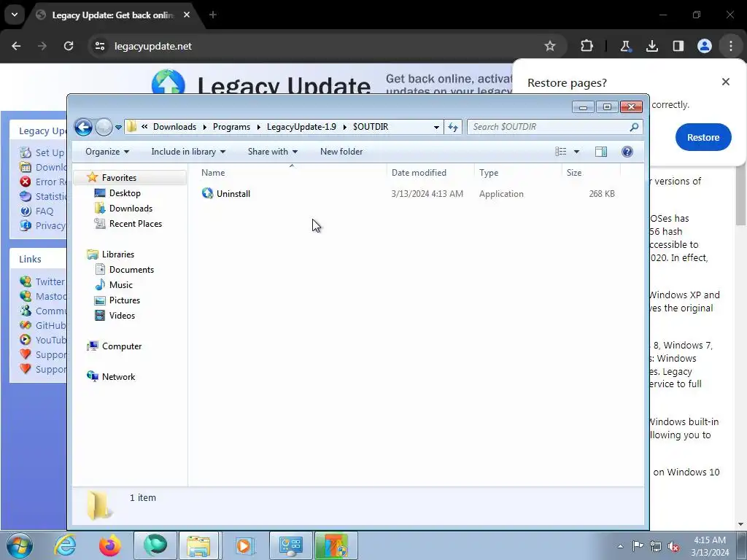Go back in Chrome
The width and height of the screenshot is (747, 560).
pos(16,46)
